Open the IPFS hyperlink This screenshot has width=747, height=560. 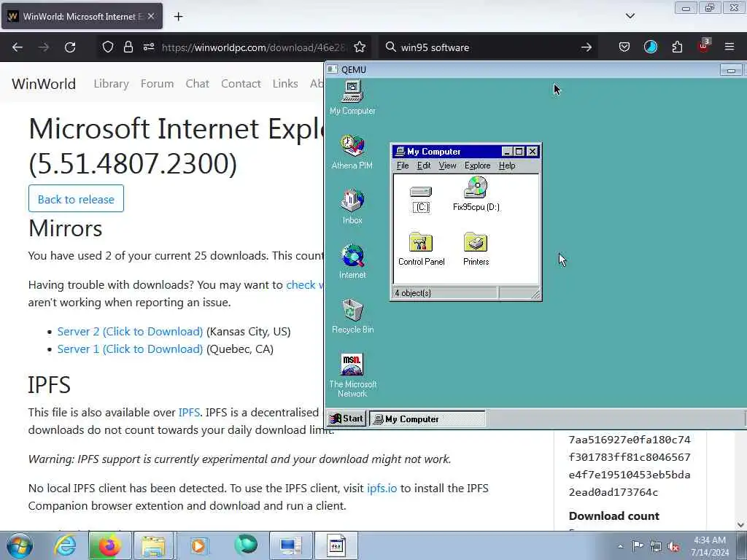189,413
